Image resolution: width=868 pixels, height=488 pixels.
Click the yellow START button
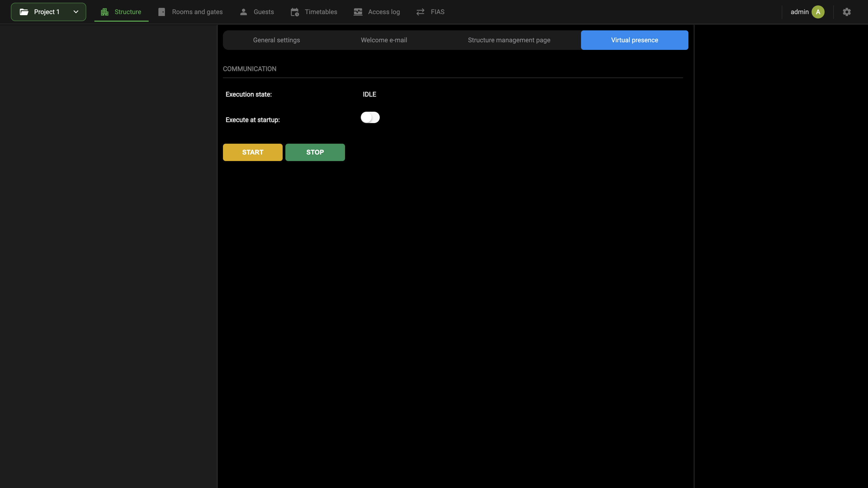253,152
